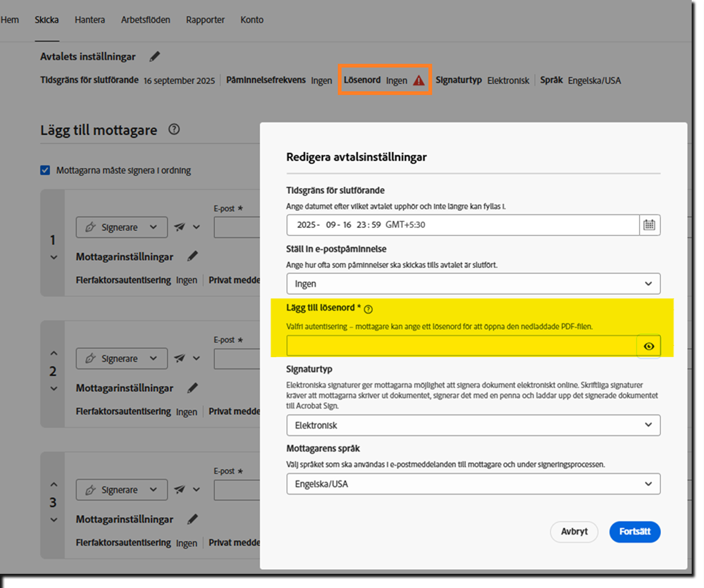Collapse recipient 2 using the up chevron
The width and height of the screenshot is (704, 588).
(53, 352)
